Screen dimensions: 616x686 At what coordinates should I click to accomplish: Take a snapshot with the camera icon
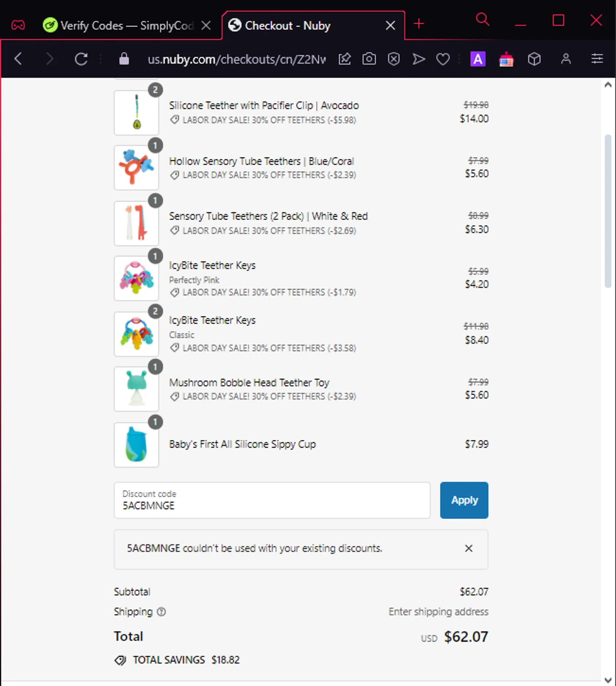(369, 59)
